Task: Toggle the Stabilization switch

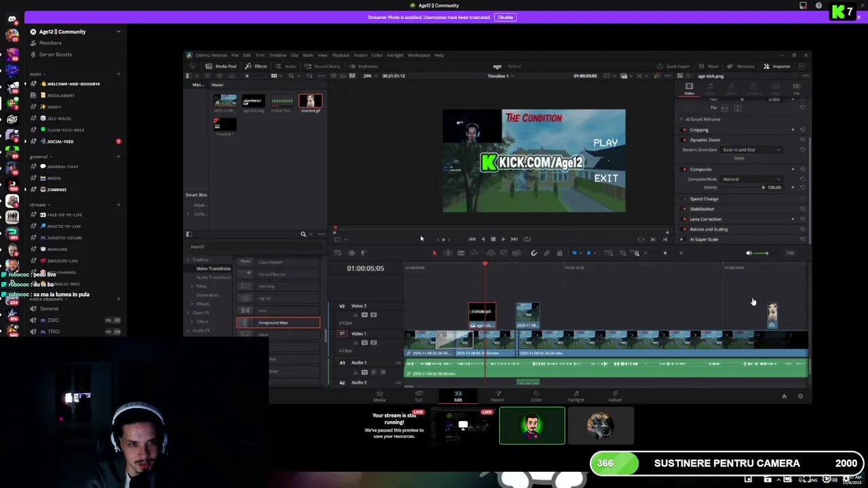Action: [x=684, y=209]
